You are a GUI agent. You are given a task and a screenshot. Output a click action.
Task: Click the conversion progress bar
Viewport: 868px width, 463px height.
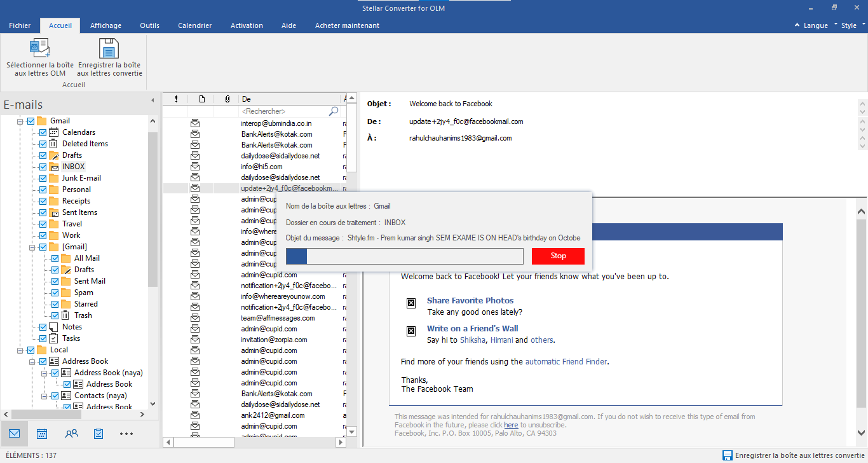click(x=403, y=256)
